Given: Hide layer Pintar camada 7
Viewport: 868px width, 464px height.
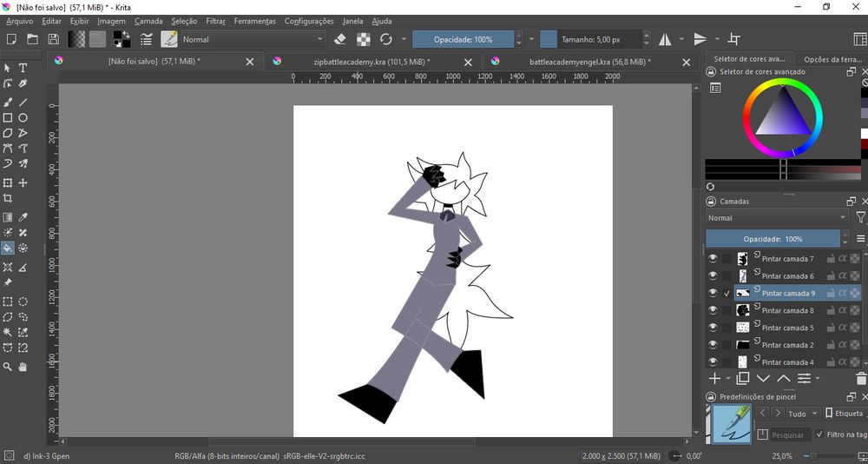Looking at the screenshot, I should click(713, 259).
